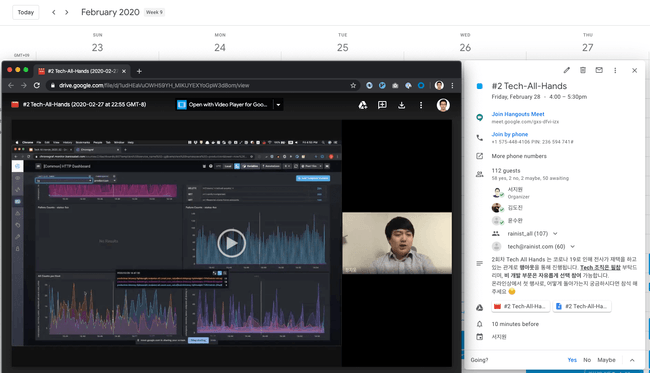Open event options three-dot menu
The height and width of the screenshot is (373, 650).
pyautogui.click(x=615, y=70)
